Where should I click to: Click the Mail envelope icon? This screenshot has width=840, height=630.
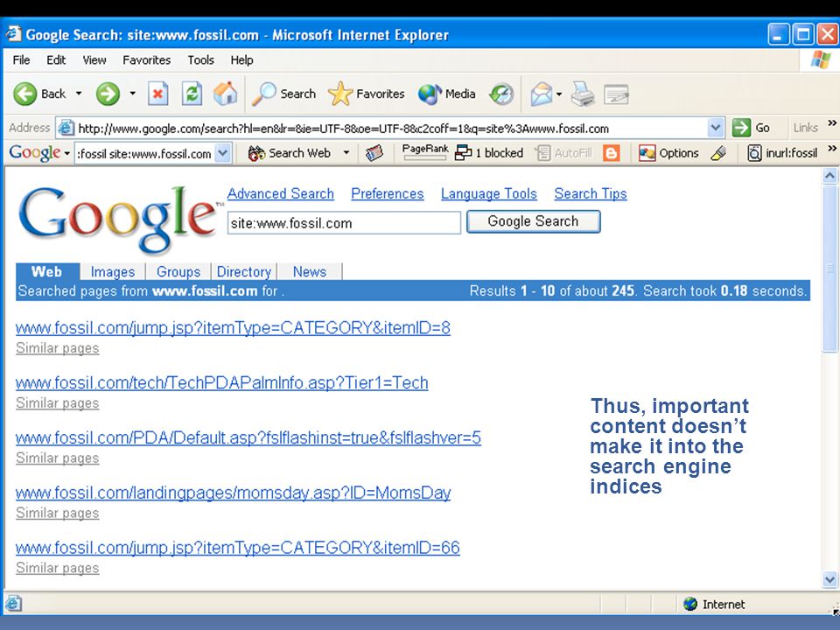click(x=542, y=94)
